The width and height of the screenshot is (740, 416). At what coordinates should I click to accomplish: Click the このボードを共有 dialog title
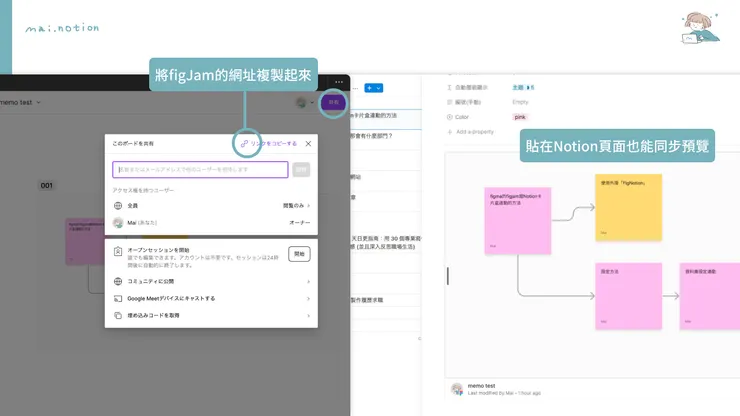pyautogui.click(x=133, y=144)
